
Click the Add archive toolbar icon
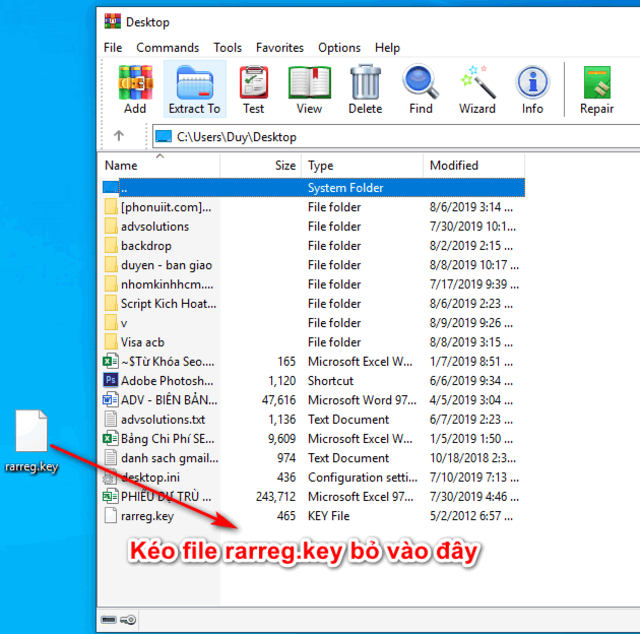pos(135,83)
